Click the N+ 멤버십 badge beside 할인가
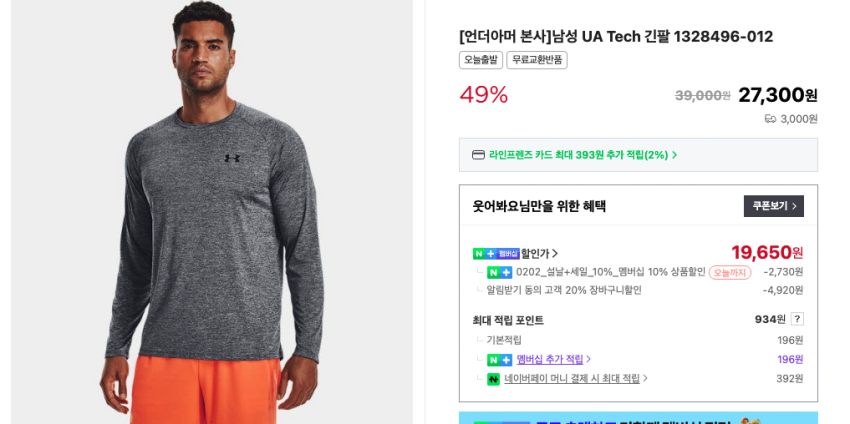This screenshot has height=424, width=850. pyautogui.click(x=495, y=254)
